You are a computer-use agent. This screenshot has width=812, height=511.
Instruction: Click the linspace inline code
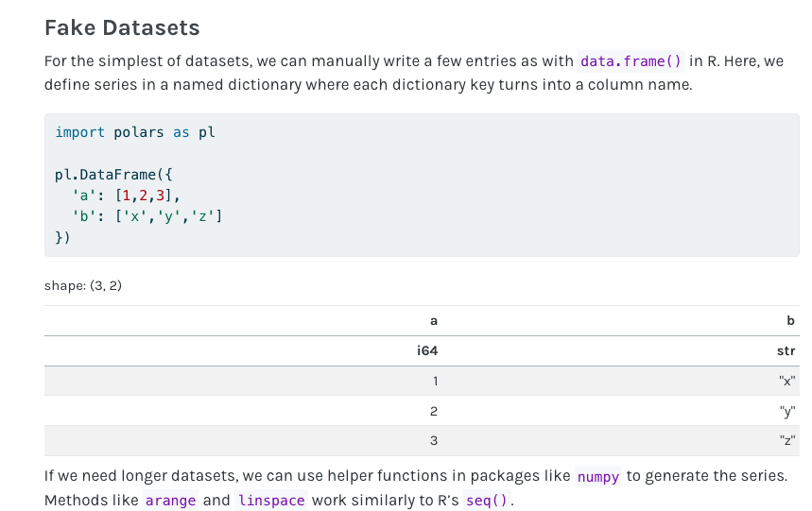pos(271,501)
